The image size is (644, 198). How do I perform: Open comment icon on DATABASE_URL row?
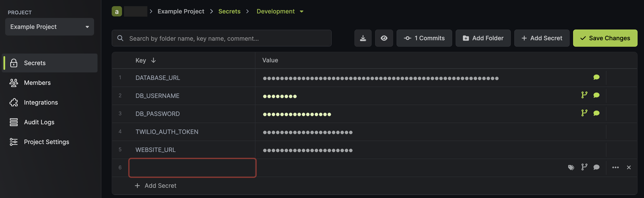(x=596, y=77)
